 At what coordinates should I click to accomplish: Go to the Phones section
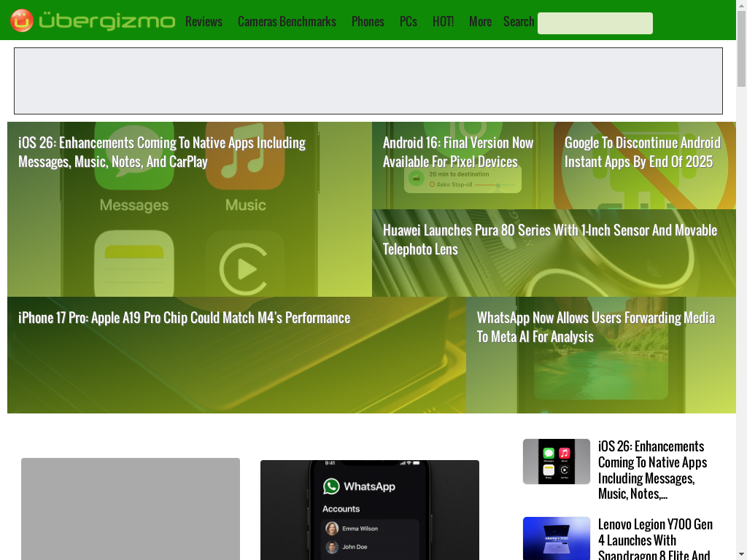[x=368, y=21]
